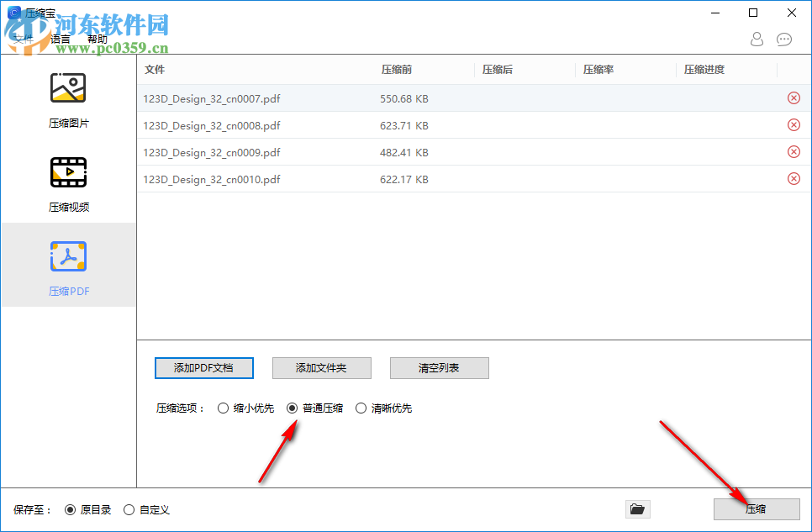Open the user account icon
812x532 pixels.
click(757, 40)
